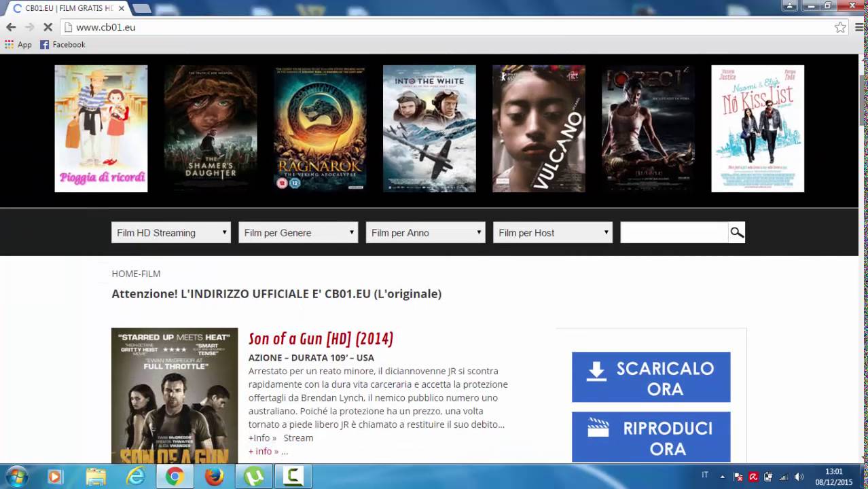868x489 pixels.
Task: Click the address bar with www.cb01.eu
Action: point(448,27)
